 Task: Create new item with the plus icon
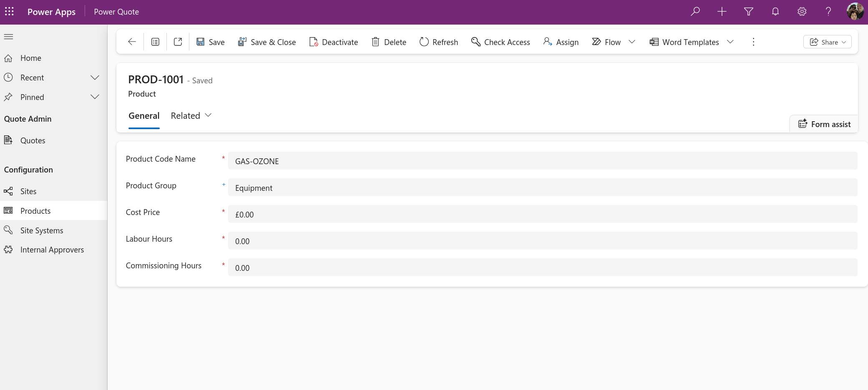tap(721, 11)
